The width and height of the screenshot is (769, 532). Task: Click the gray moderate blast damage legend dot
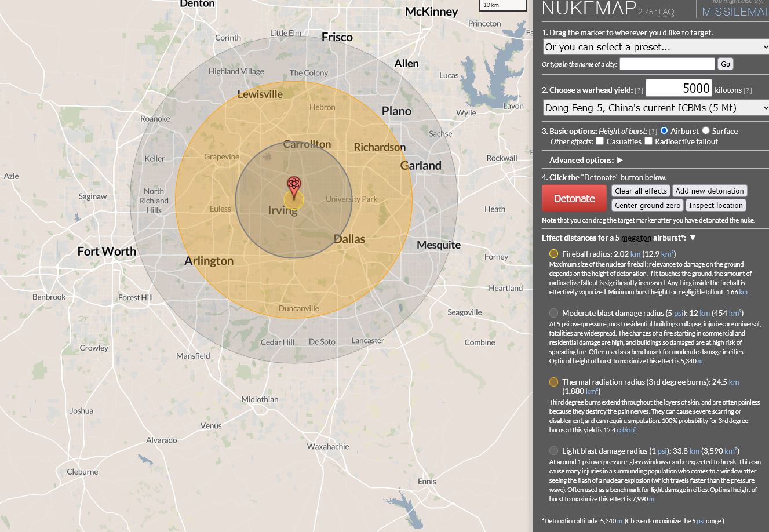(x=553, y=313)
